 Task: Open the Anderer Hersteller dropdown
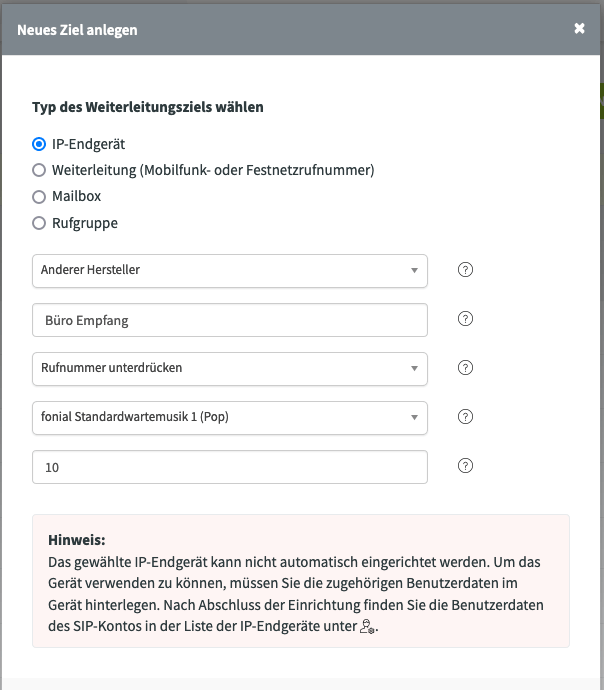[230, 271]
